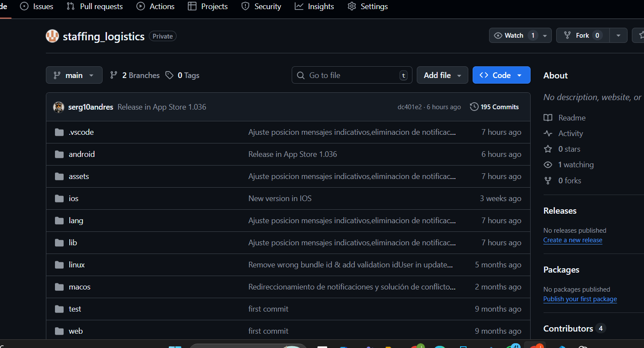The width and height of the screenshot is (644, 348).
Task: Open commit history via 195 Commits
Action: pyautogui.click(x=494, y=107)
